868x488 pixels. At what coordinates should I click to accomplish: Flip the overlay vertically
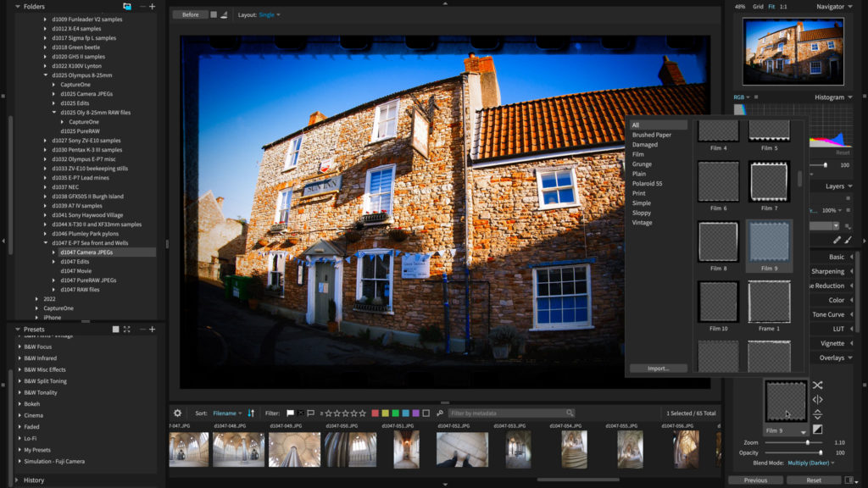[818, 414]
